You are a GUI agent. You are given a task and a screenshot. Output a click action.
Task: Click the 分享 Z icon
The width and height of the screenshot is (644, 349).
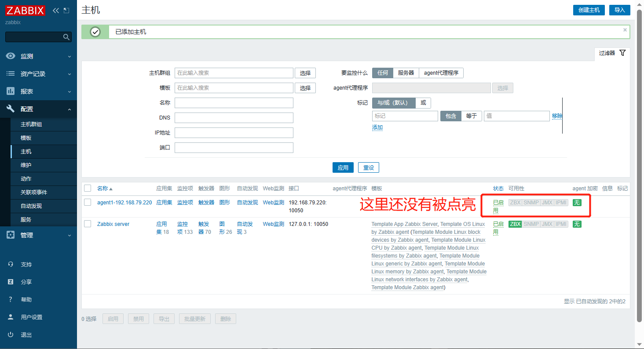point(11,282)
